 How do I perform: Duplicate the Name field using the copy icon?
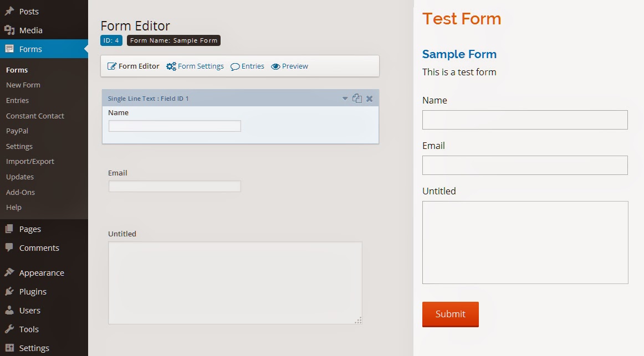click(357, 98)
